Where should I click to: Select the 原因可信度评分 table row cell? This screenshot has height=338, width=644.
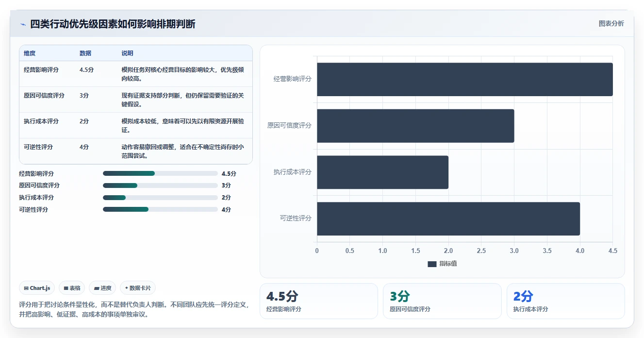point(44,96)
